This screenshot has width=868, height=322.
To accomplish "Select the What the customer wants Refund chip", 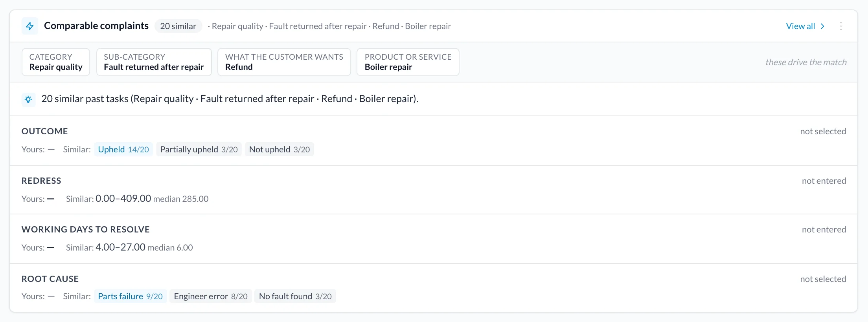I will click(x=284, y=62).
